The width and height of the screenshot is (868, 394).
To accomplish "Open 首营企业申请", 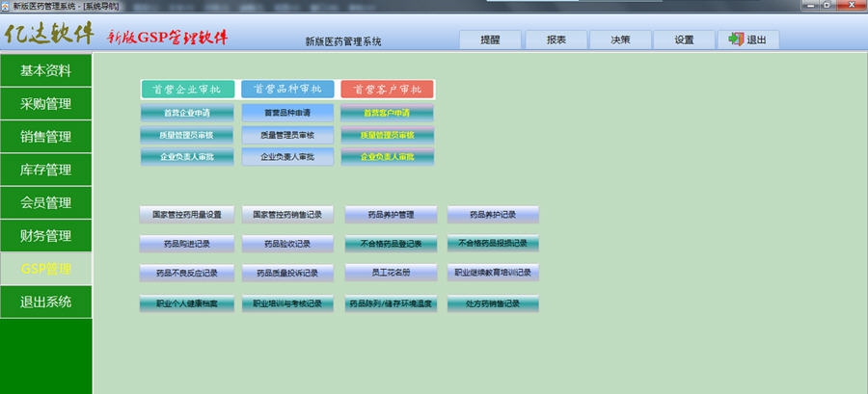I will coord(187,113).
